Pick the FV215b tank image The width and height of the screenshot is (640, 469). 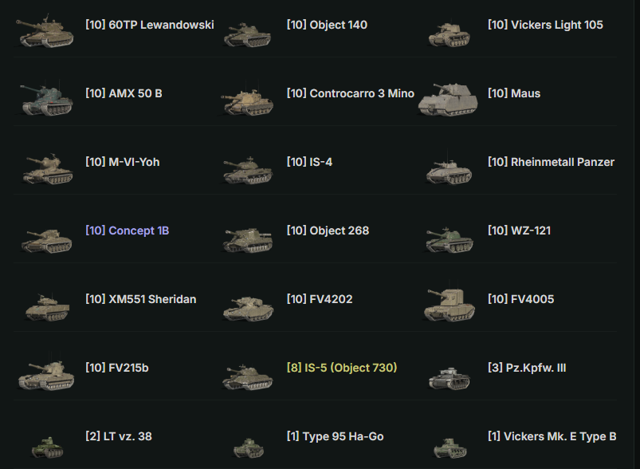46,375
